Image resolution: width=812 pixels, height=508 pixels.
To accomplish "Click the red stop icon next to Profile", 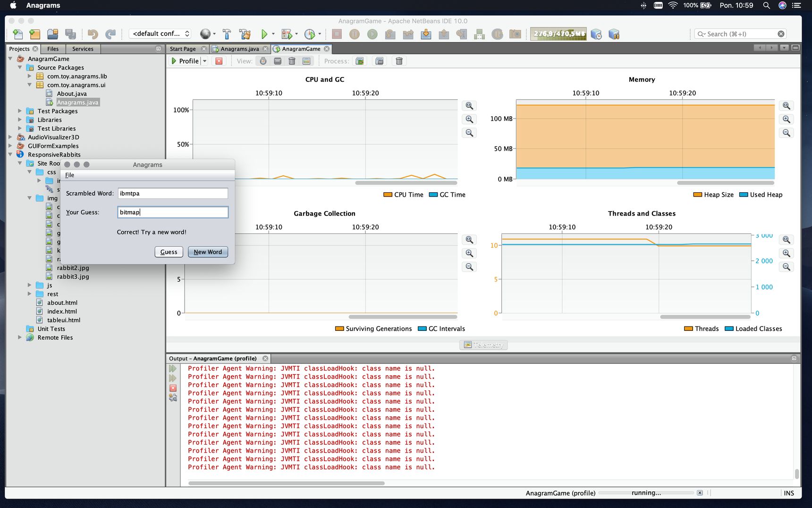I will click(x=219, y=61).
